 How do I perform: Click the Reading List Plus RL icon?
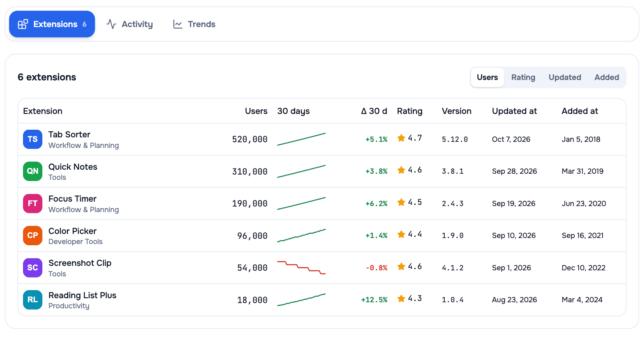pos(33,300)
